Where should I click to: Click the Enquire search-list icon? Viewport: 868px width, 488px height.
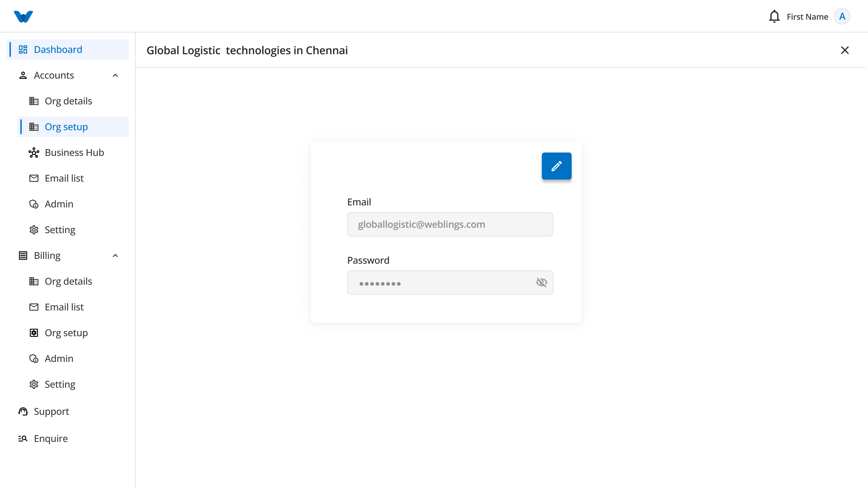23,439
